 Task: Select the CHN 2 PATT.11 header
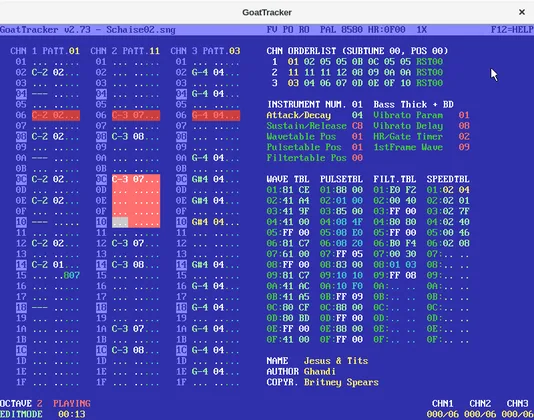tap(125, 51)
